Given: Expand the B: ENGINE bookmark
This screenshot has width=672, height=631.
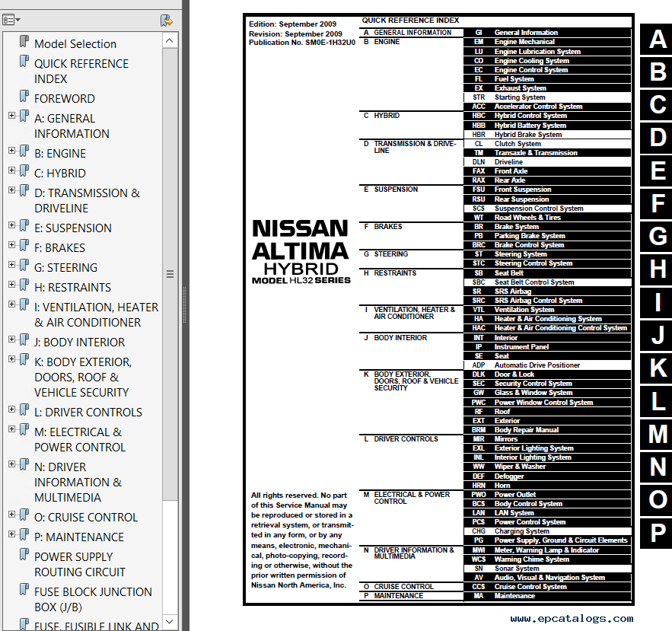Looking at the screenshot, I should [11, 151].
